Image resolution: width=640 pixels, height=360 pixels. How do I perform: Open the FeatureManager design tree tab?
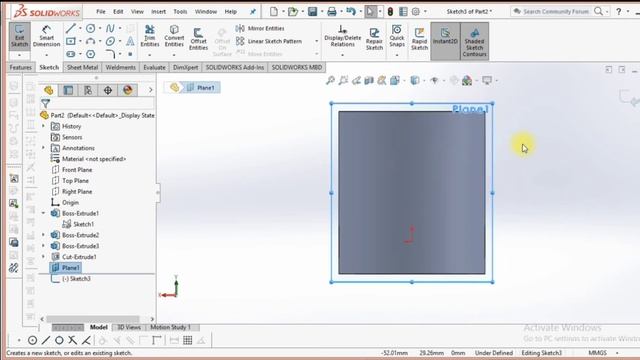click(x=49, y=90)
